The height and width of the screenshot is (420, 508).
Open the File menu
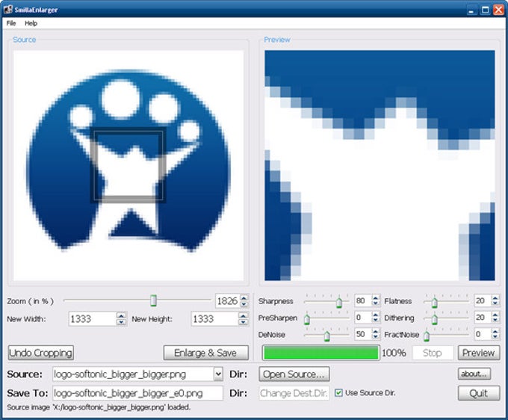(x=11, y=23)
